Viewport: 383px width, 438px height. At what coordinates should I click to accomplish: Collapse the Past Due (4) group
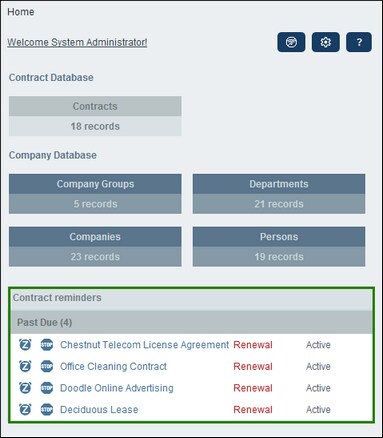pos(191,322)
